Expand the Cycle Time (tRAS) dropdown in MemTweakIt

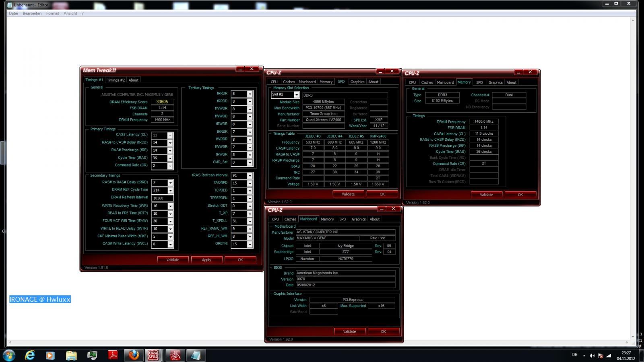coord(170,158)
